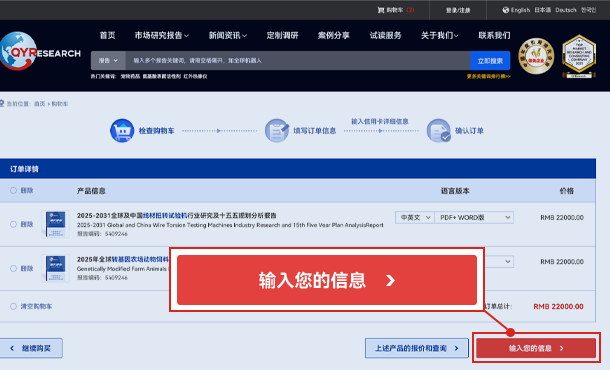Switch language to 한국인

[x=588, y=10]
